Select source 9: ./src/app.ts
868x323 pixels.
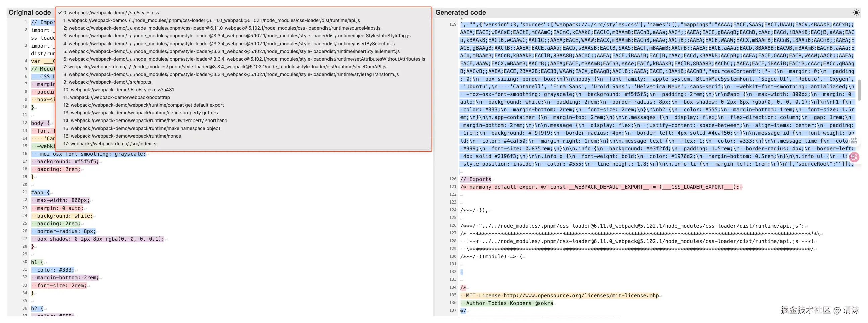243,82
